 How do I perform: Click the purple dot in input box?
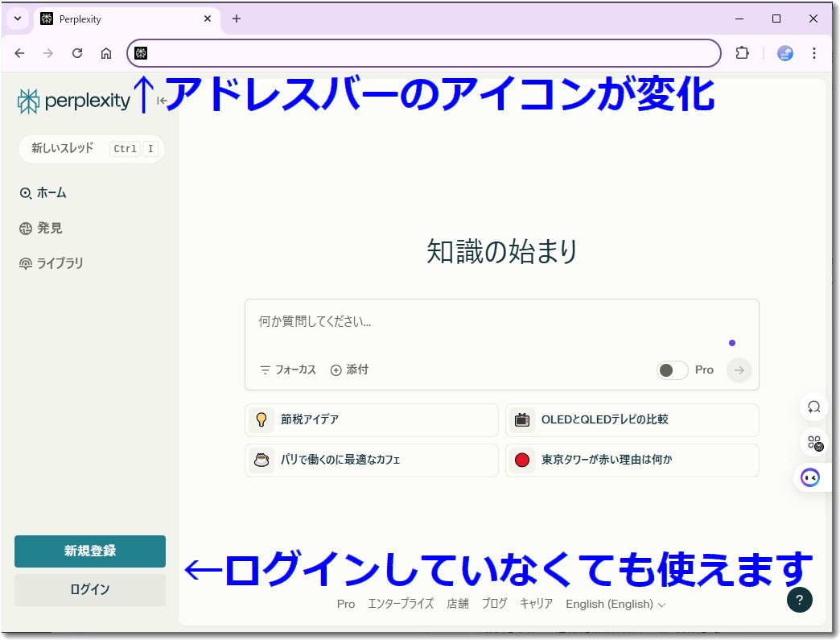click(x=732, y=343)
